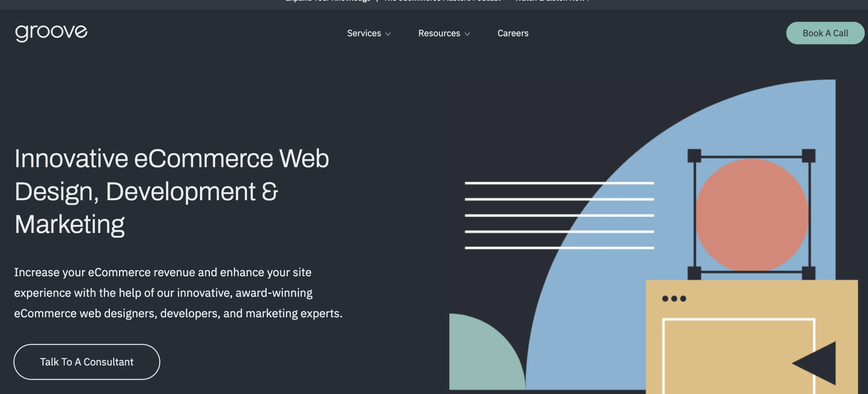This screenshot has width=868, height=394.
Task: Open the Resources menu label
Action: 439,33
